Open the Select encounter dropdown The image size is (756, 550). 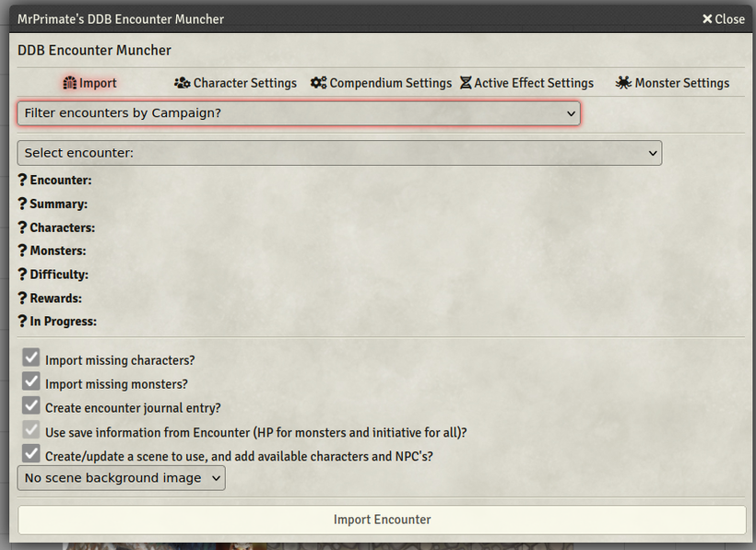(x=339, y=153)
